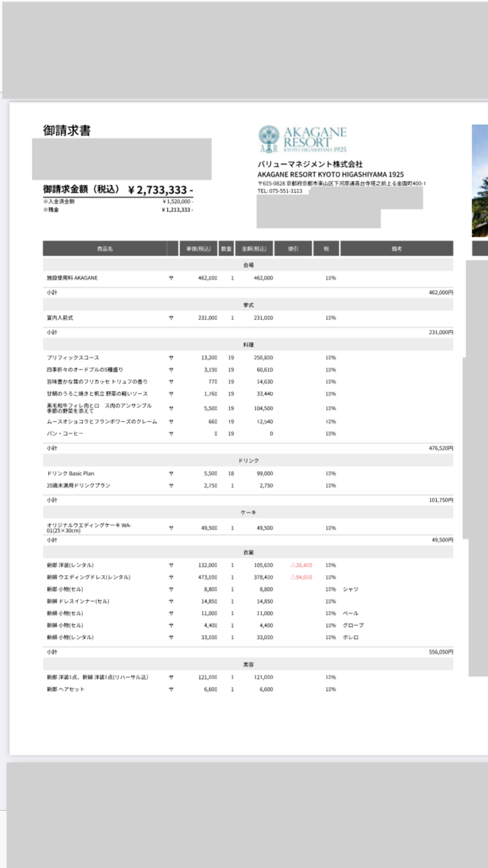
Task: Select the 室内人前式 item
Action: point(60,318)
